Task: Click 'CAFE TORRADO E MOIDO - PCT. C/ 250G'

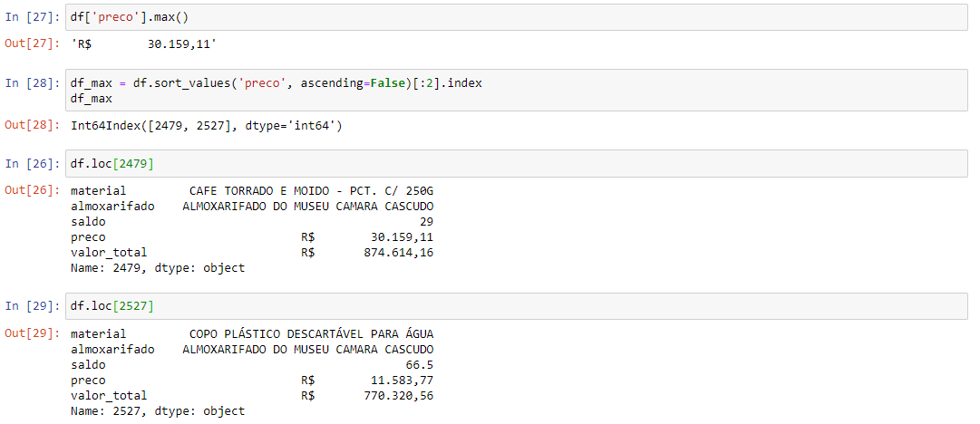Action: (x=311, y=190)
